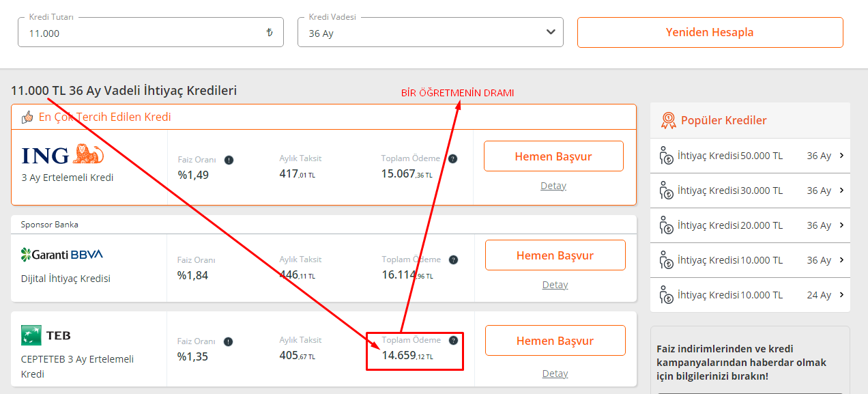Click the chevron arrow on the 10.000 TL 36 Ay row
The image size is (868, 394).
click(x=842, y=259)
